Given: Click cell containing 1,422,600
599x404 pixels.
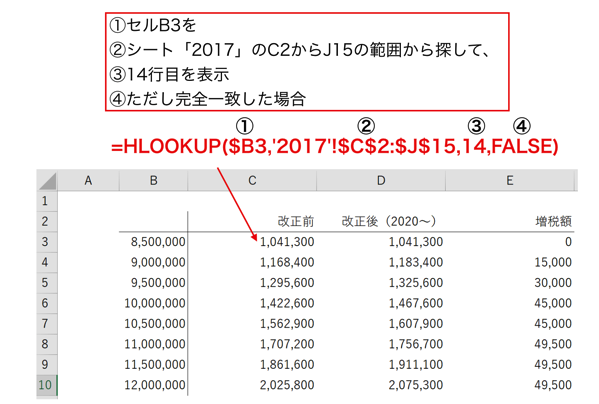Looking at the screenshot, I should click(252, 303).
